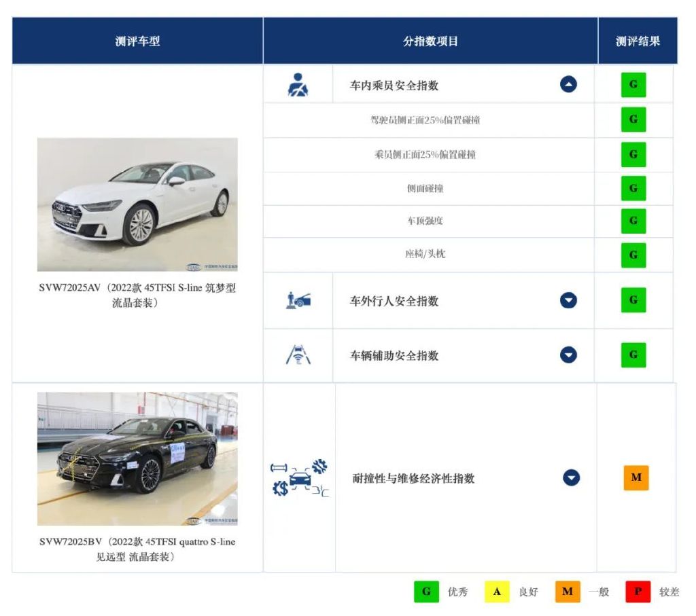Expand the 车辆辅助安全指数 details
696x616 pixels.
[x=569, y=355]
